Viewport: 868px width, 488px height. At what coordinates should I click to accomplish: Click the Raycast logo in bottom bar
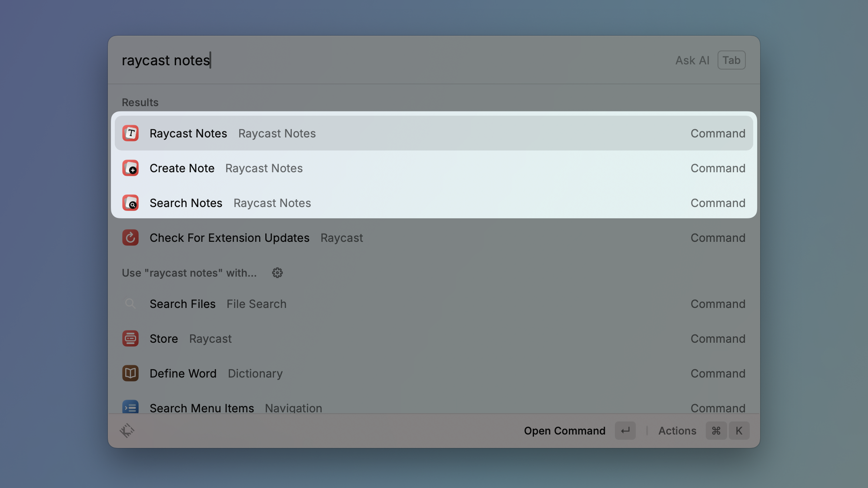(127, 431)
